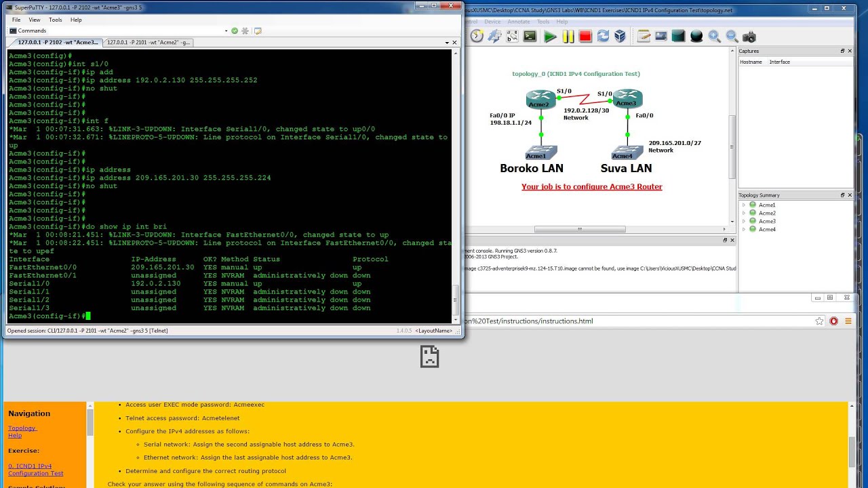Click the reload all devices icon
This screenshot has height=488, width=868.
pyautogui.click(x=602, y=37)
